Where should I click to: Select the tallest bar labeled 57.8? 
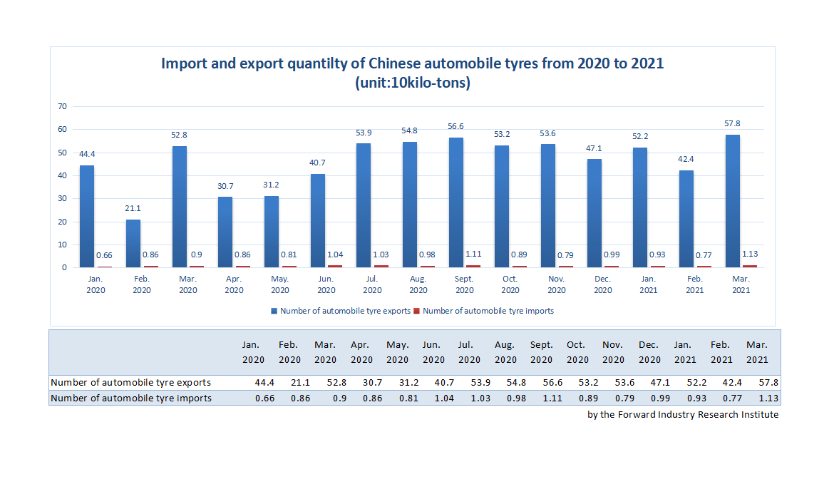732,200
